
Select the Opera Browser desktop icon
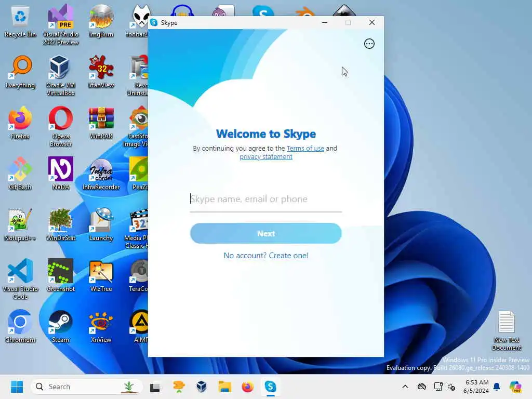point(61,127)
